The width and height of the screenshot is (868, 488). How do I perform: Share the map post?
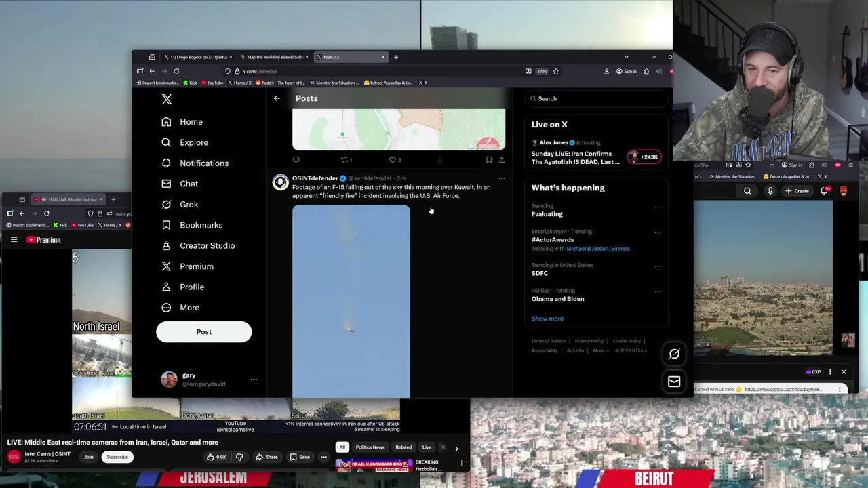pyautogui.click(x=502, y=160)
